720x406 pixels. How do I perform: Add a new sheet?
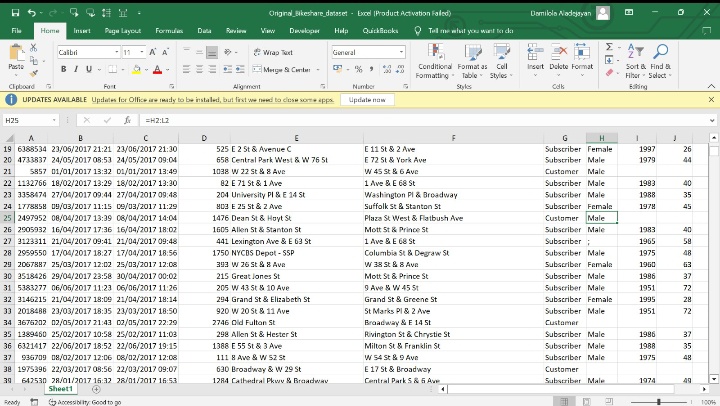pos(96,389)
